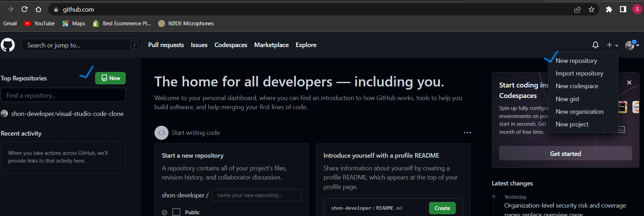644x216 pixels.
Task: Focus the Search or jump to field
Action: point(81,45)
